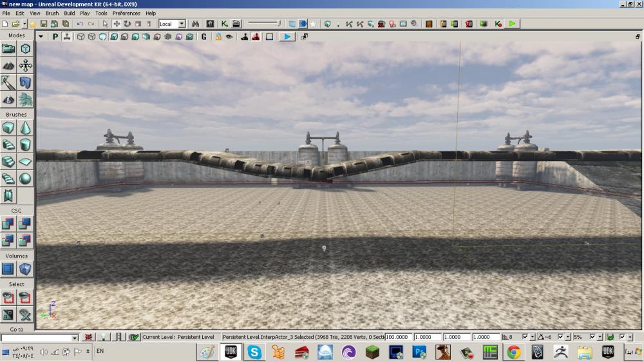Screen dimensions: 644x362
Task: Click the red bug icon in status bar
Action: (88, 337)
